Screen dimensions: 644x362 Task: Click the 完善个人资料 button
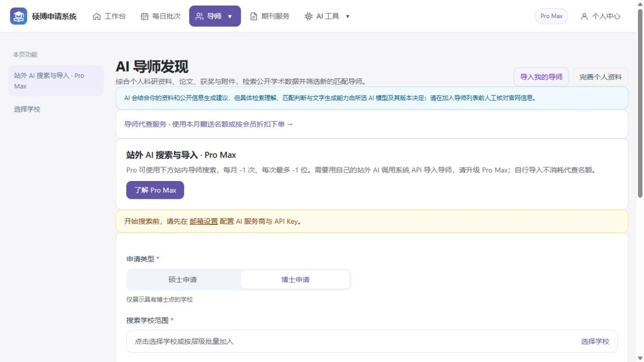coord(601,77)
